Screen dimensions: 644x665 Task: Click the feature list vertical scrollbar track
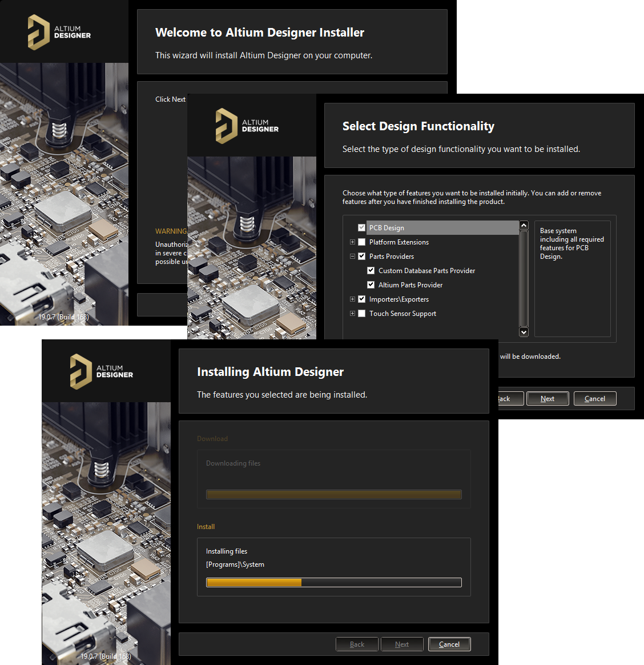click(524, 279)
